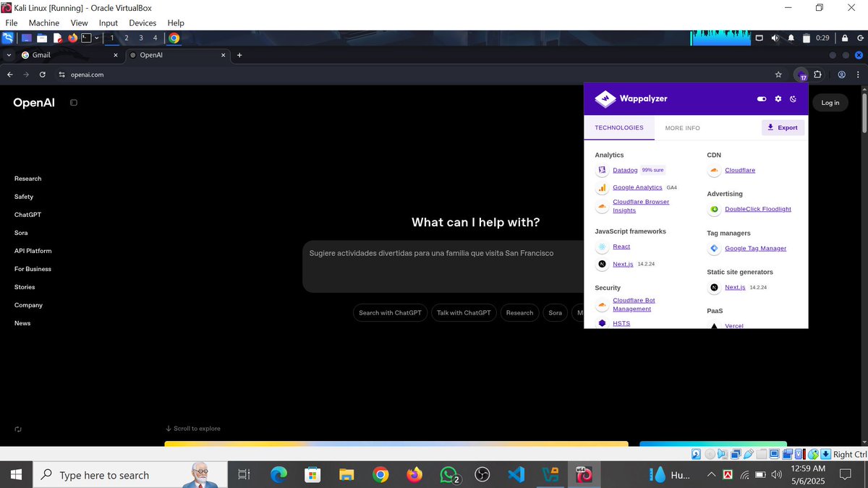Go back in browser history
This screenshot has height=488, width=868.
pos(10,74)
